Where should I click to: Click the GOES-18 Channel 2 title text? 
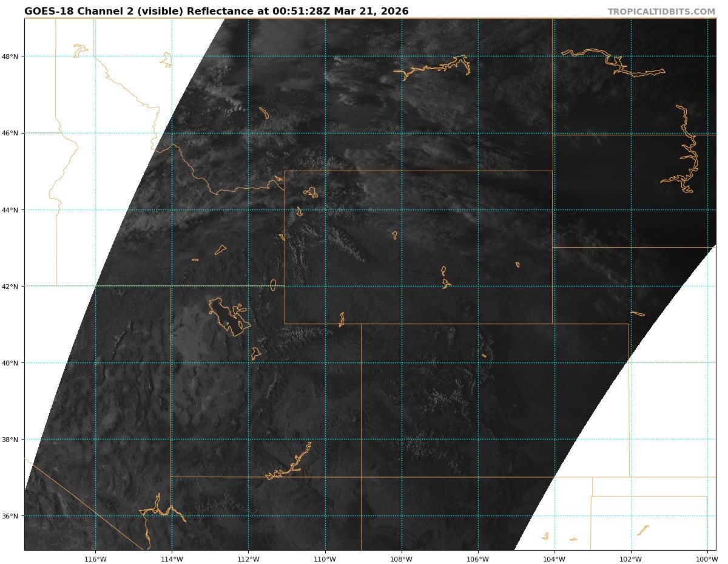pos(216,12)
